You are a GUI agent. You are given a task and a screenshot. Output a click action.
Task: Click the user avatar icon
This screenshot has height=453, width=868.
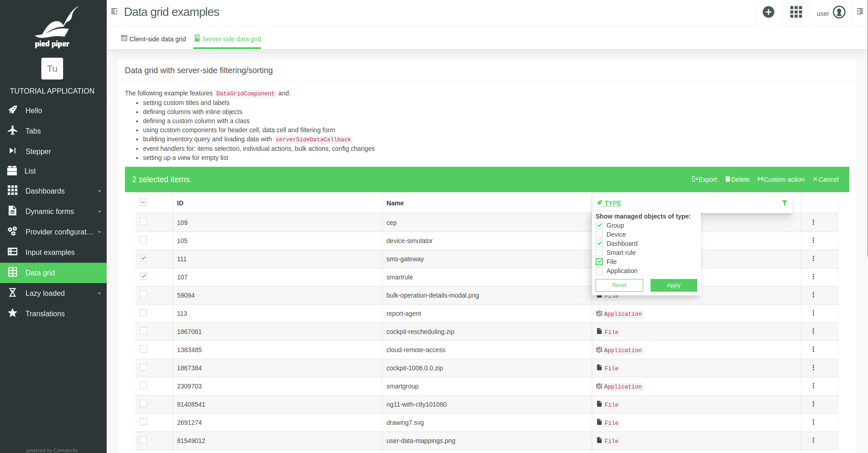click(x=839, y=12)
